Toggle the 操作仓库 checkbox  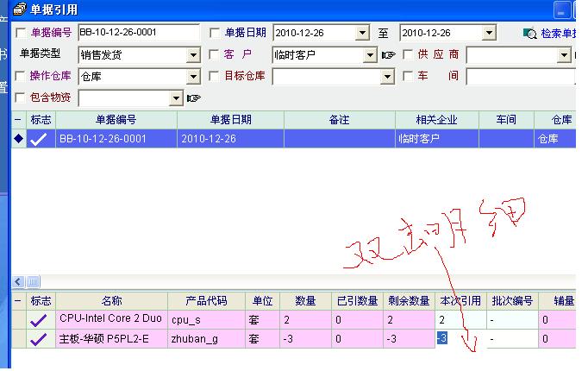22,76
